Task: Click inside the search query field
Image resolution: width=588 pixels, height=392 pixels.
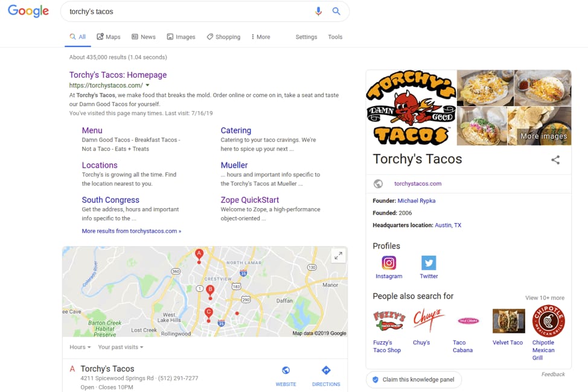Action: (188, 11)
